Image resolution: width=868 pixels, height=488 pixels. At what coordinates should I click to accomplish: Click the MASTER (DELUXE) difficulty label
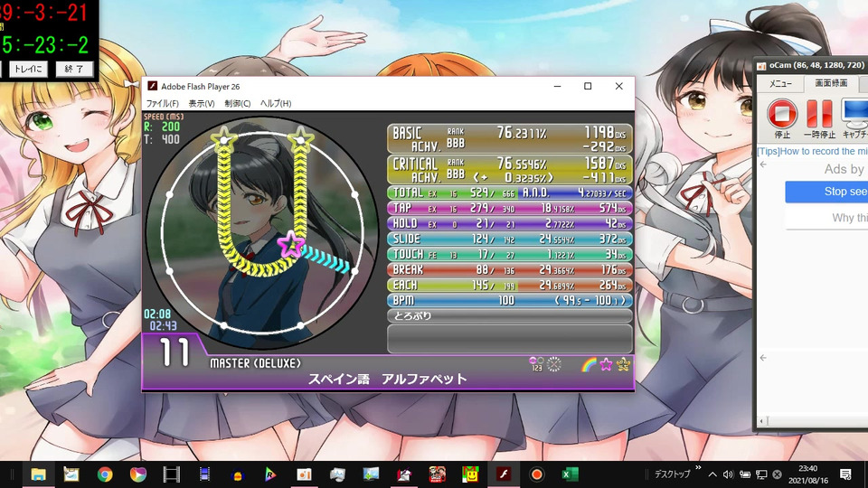point(255,363)
